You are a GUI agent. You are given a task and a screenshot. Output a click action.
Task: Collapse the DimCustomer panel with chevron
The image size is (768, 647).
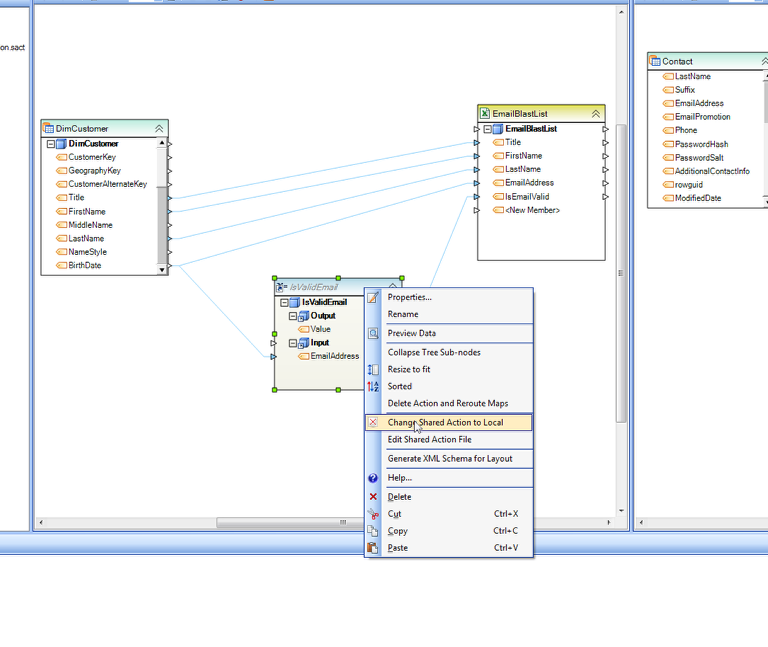point(159,128)
